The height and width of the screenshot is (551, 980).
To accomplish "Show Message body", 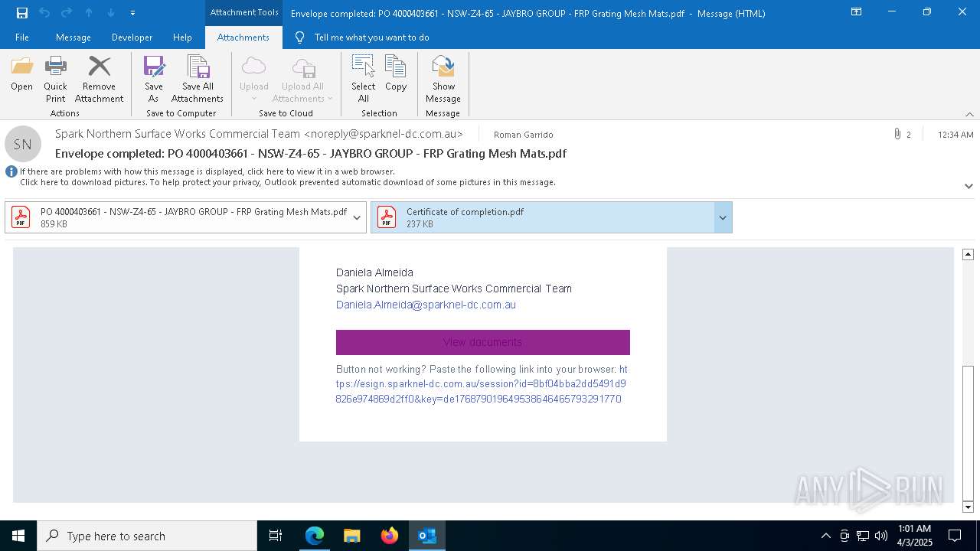I will coord(443,80).
